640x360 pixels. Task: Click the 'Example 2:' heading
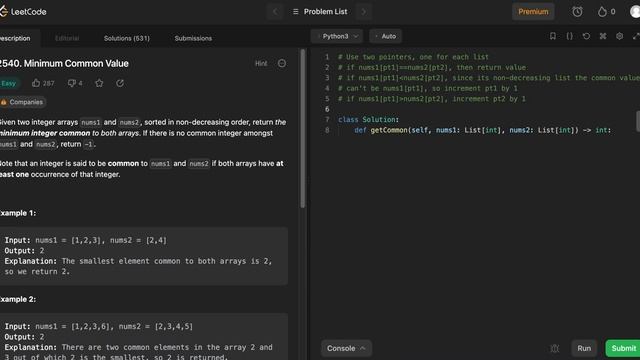pos(18,299)
